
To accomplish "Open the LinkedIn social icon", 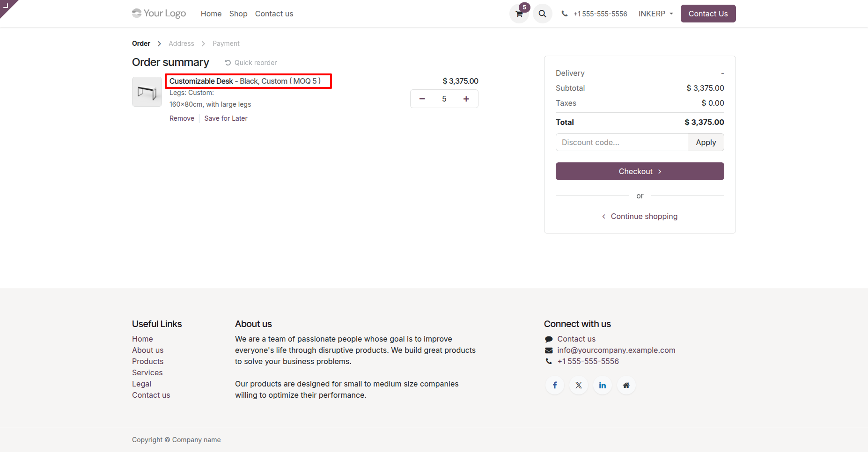I will (603, 385).
